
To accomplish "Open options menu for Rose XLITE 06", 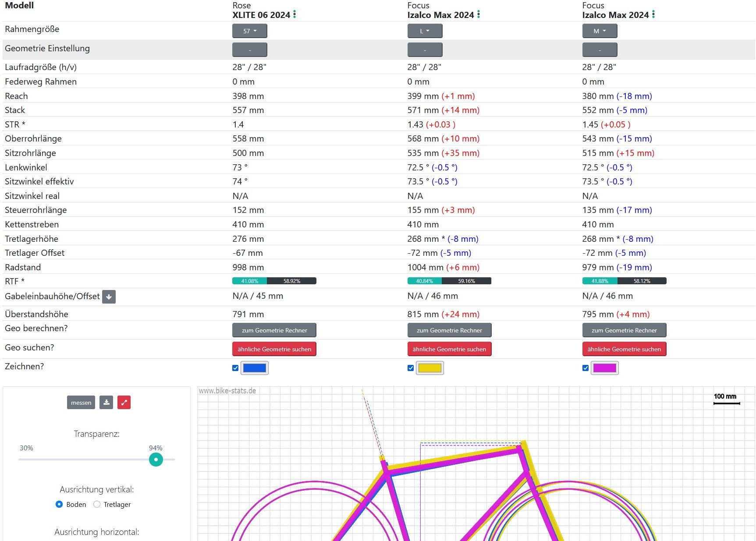I will (295, 14).
